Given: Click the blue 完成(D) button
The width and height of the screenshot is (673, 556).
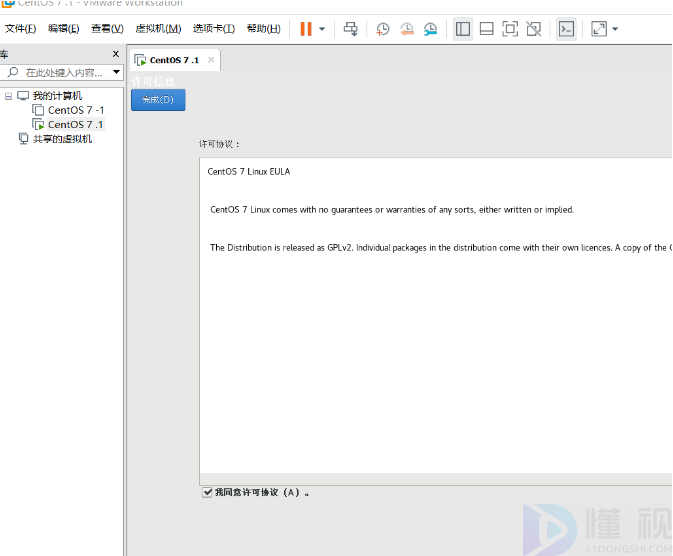Looking at the screenshot, I should pyautogui.click(x=158, y=100).
